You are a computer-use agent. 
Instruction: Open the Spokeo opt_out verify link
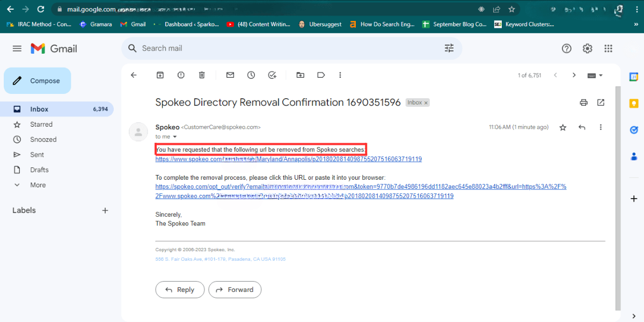361,192
